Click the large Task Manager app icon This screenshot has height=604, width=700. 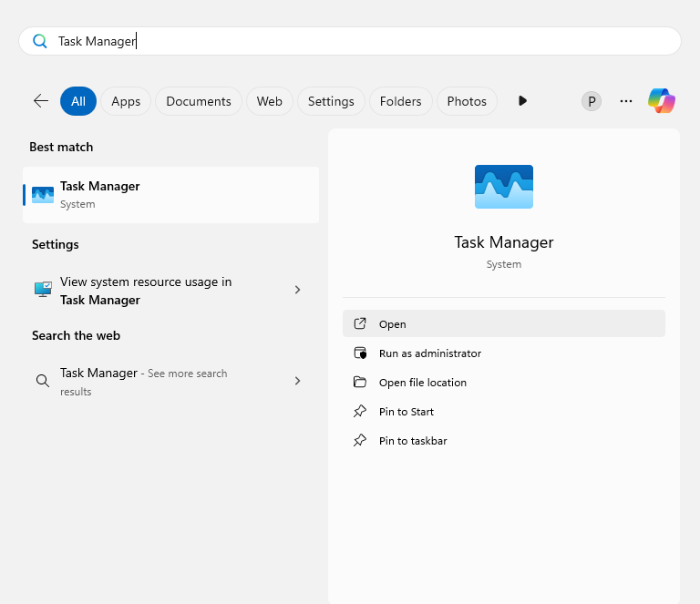504,187
